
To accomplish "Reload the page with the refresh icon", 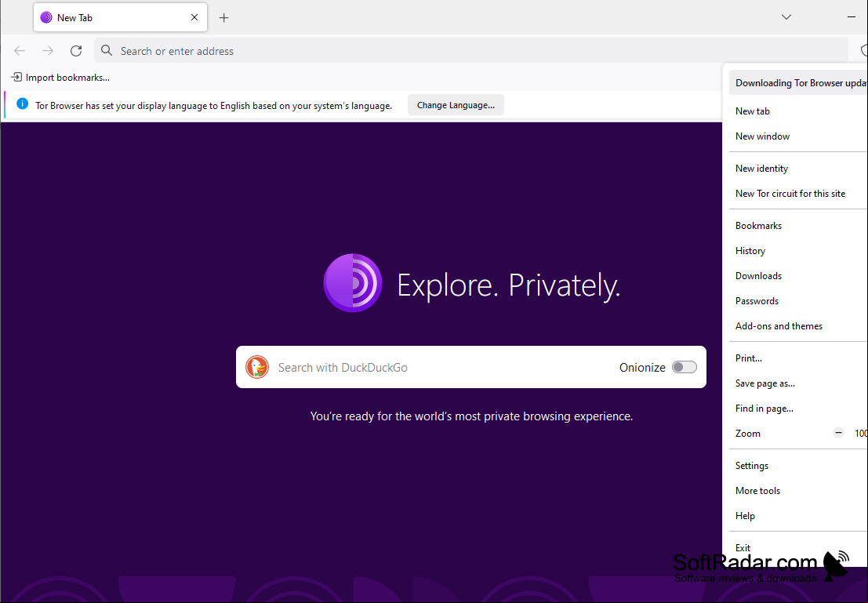I will pyautogui.click(x=76, y=51).
